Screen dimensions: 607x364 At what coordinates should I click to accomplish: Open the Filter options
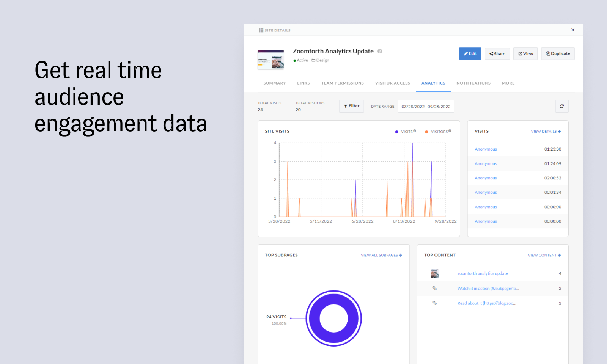point(352,106)
